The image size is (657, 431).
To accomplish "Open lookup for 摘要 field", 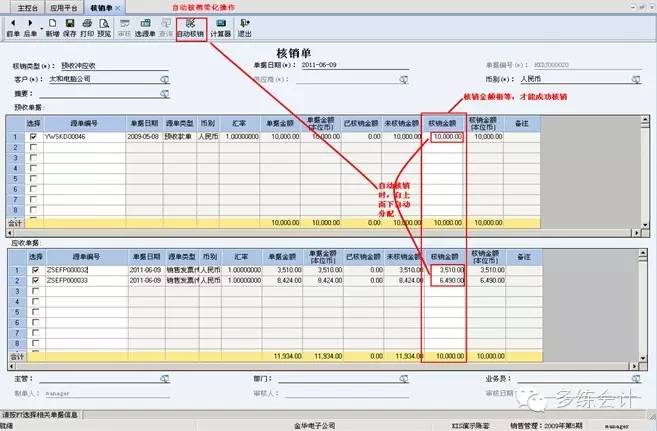I will pyautogui.click(x=165, y=94).
